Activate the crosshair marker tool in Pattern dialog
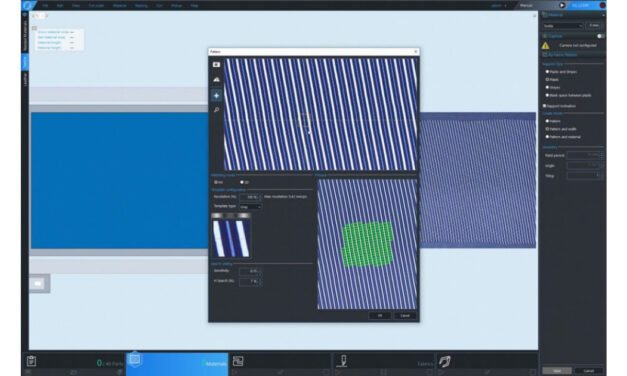Image resolution: width=627 pixels, height=376 pixels. click(x=216, y=95)
